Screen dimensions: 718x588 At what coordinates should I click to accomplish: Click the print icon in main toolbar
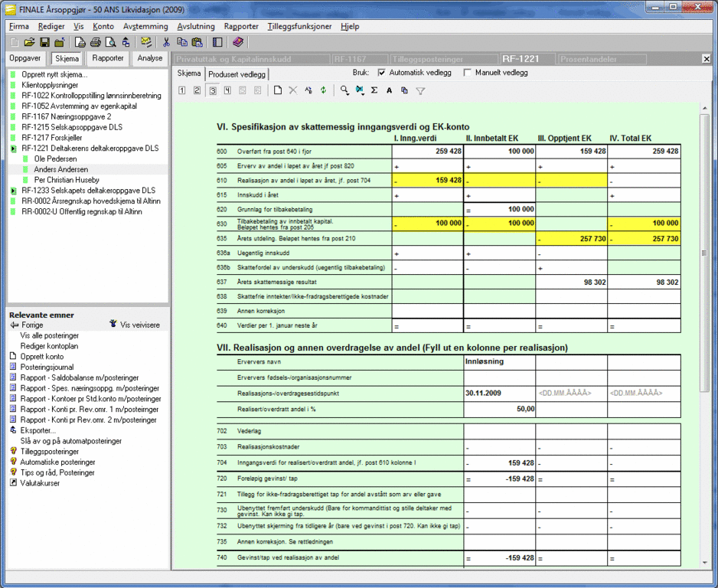[x=95, y=43]
